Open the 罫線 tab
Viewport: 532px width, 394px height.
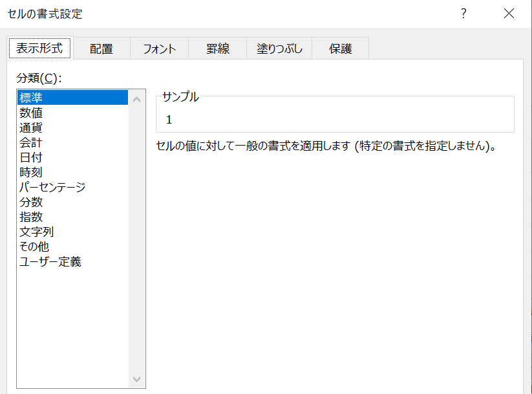point(217,49)
